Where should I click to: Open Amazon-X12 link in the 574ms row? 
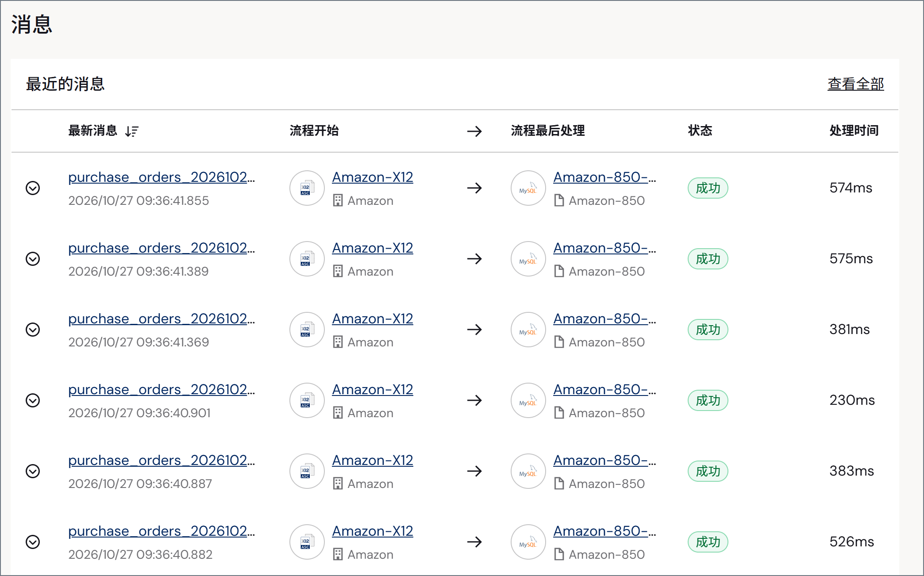373,177
